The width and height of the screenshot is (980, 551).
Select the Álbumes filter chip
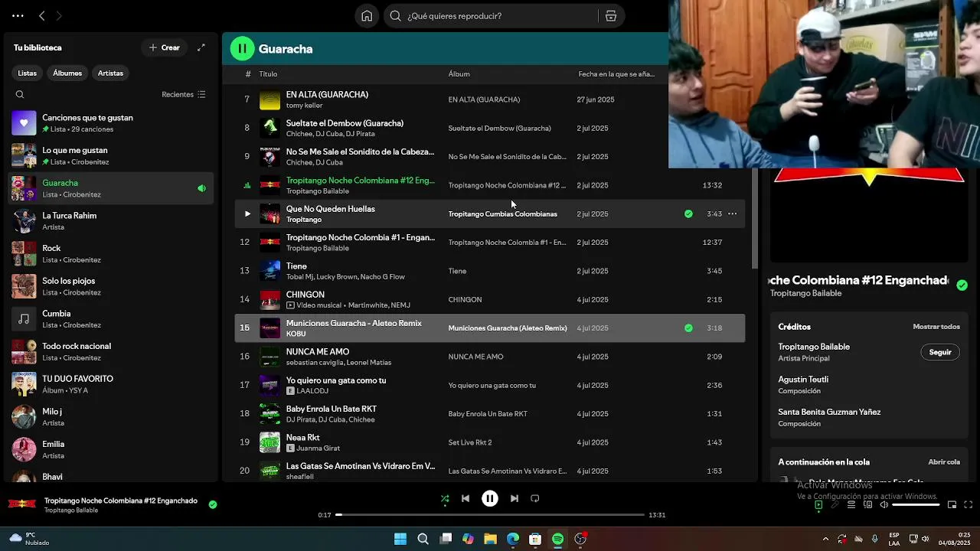click(x=67, y=73)
